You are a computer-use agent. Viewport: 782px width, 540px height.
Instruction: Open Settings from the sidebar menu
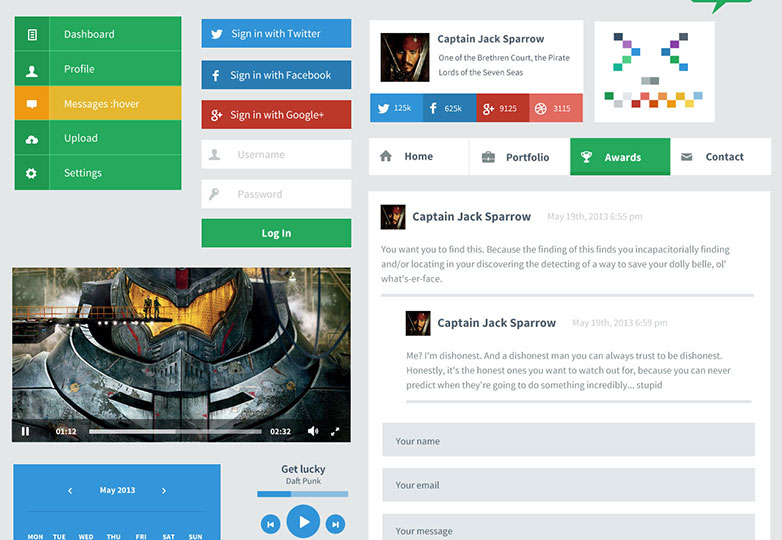[98, 173]
